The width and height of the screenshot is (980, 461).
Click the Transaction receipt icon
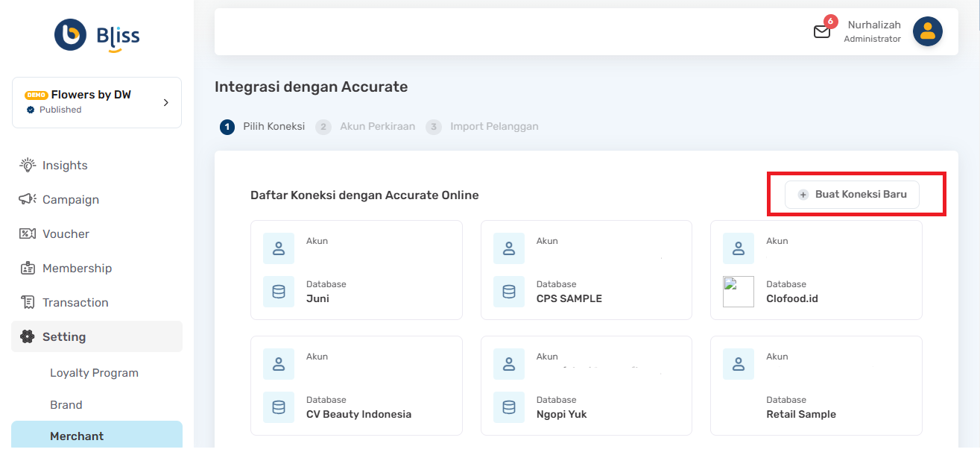pyautogui.click(x=28, y=302)
